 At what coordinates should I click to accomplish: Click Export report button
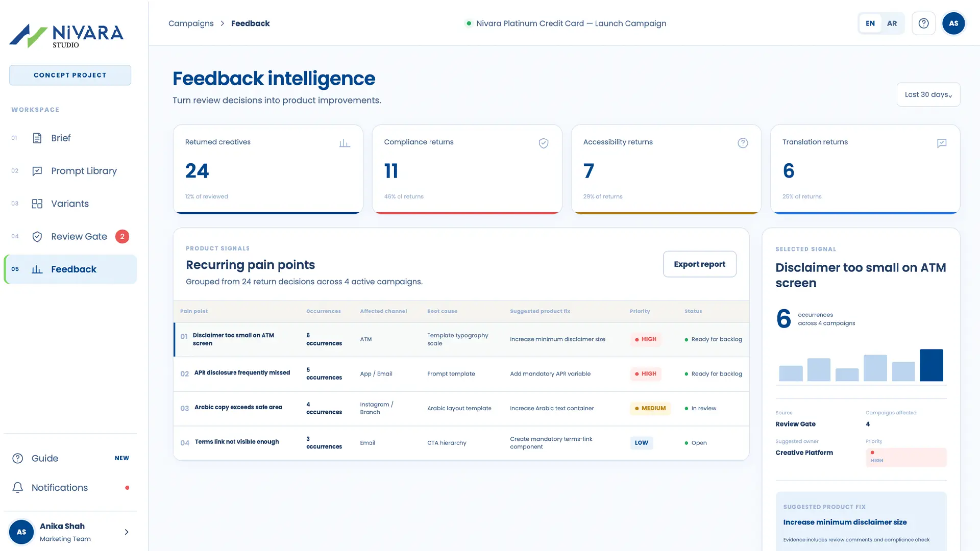699,264
